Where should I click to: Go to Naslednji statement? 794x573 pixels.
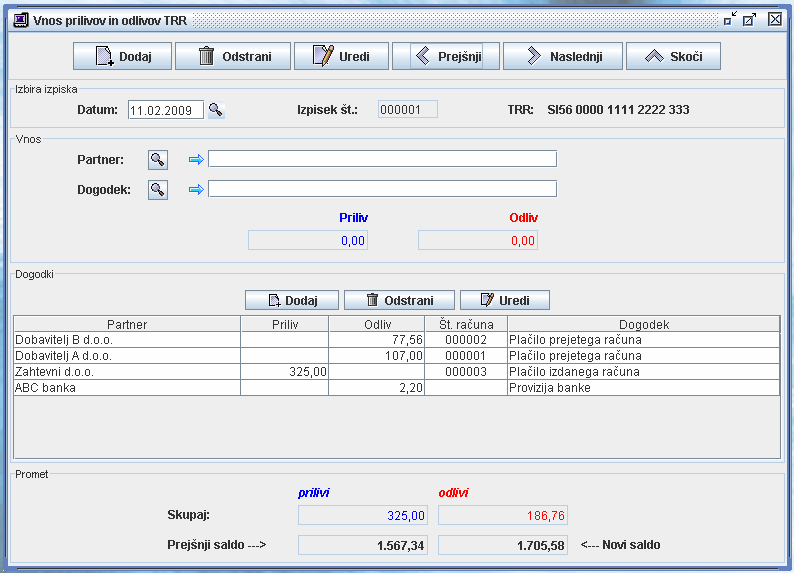[562, 56]
